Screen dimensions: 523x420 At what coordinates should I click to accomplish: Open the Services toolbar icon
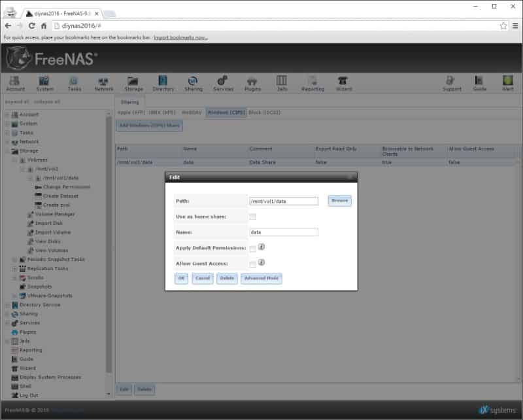(223, 83)
